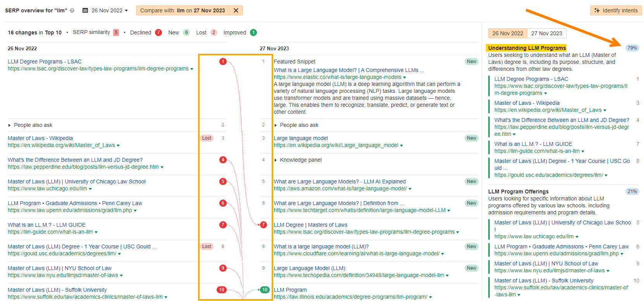
Task: Click the 79% intent share badge
Action: click(632, 48)
